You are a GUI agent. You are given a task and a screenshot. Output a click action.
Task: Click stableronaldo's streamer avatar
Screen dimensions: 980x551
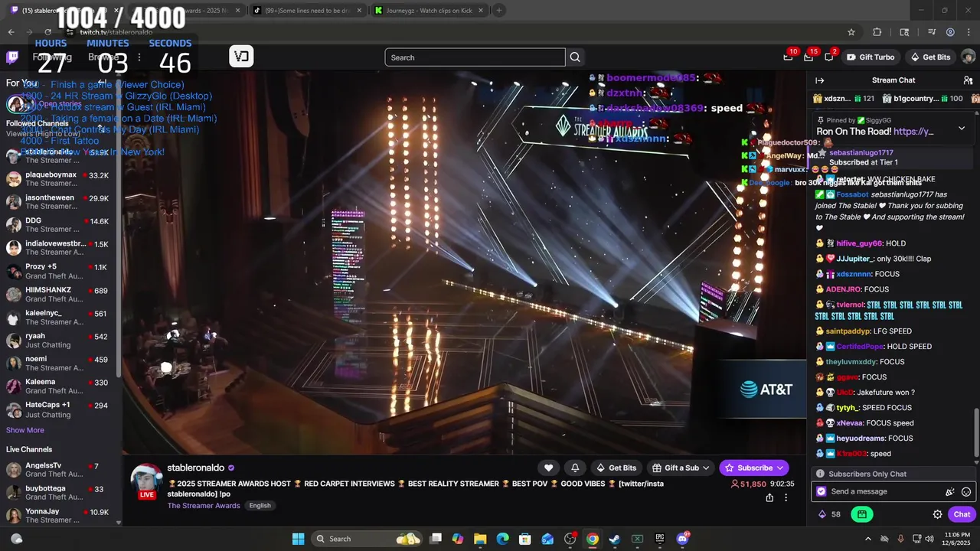[146, 481]
